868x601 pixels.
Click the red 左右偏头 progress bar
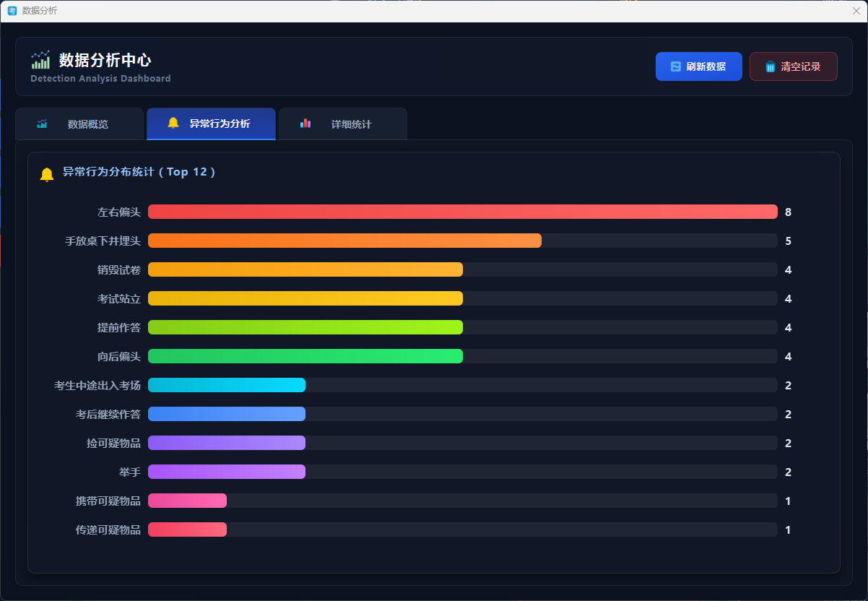coord(462,212)
